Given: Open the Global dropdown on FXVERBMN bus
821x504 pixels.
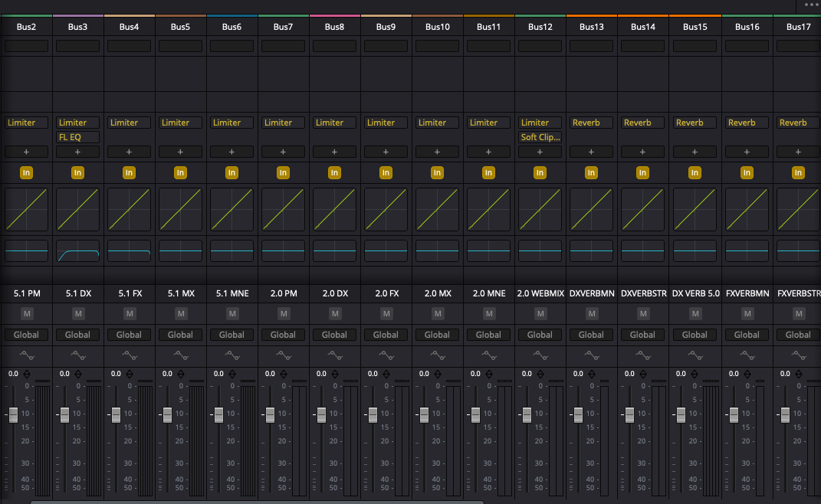Looking at the screenshot, I should click(746, 335).
